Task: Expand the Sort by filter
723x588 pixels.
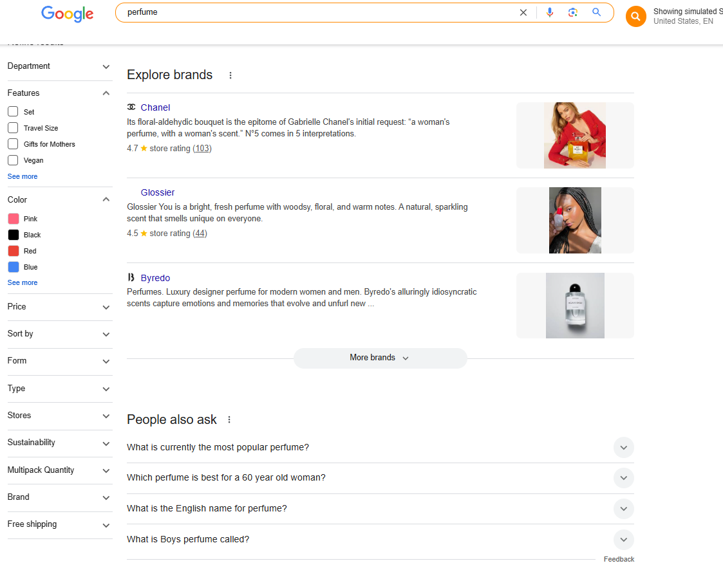Action: (59, 334)
